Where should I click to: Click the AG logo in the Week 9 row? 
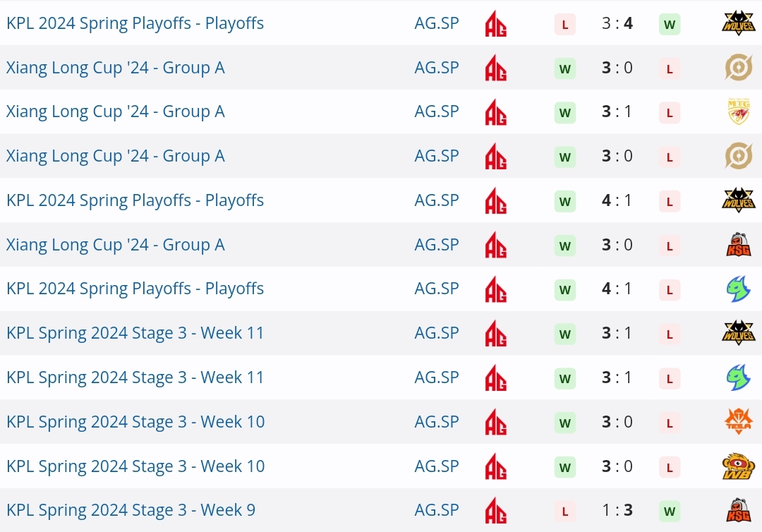[x=496, y=510]
